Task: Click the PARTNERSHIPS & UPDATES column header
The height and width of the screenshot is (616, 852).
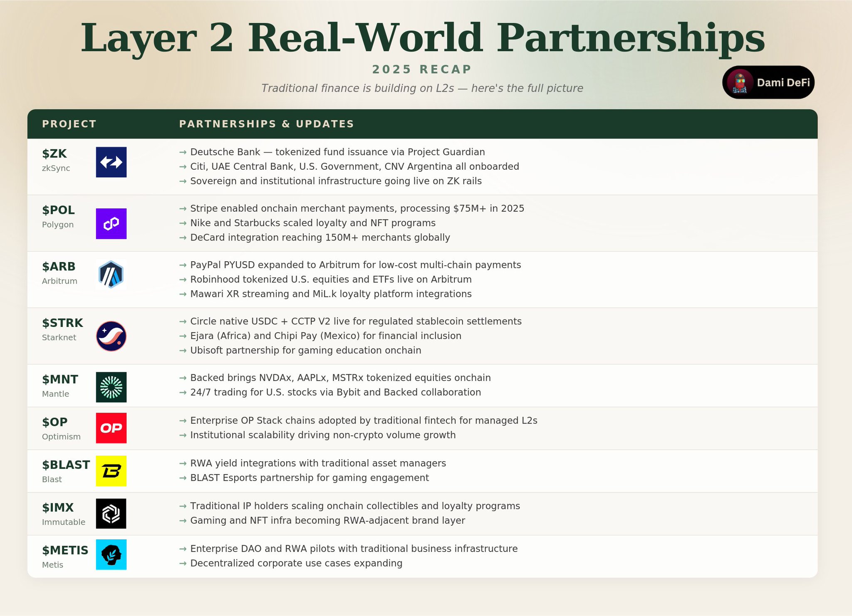Action: pos(266,124)
